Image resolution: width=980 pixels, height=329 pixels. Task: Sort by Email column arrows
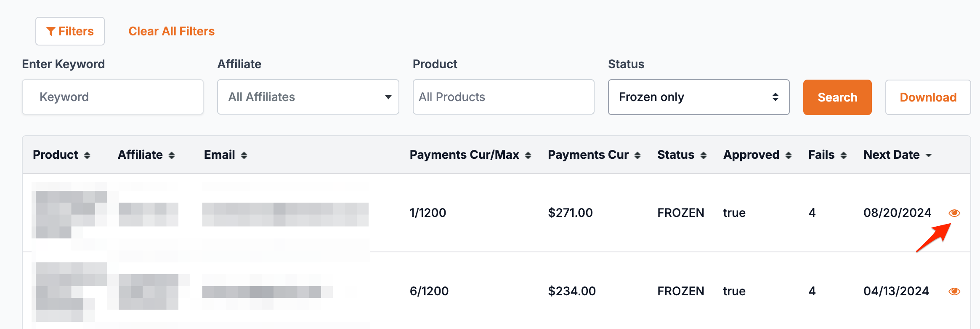coord(244,155)
